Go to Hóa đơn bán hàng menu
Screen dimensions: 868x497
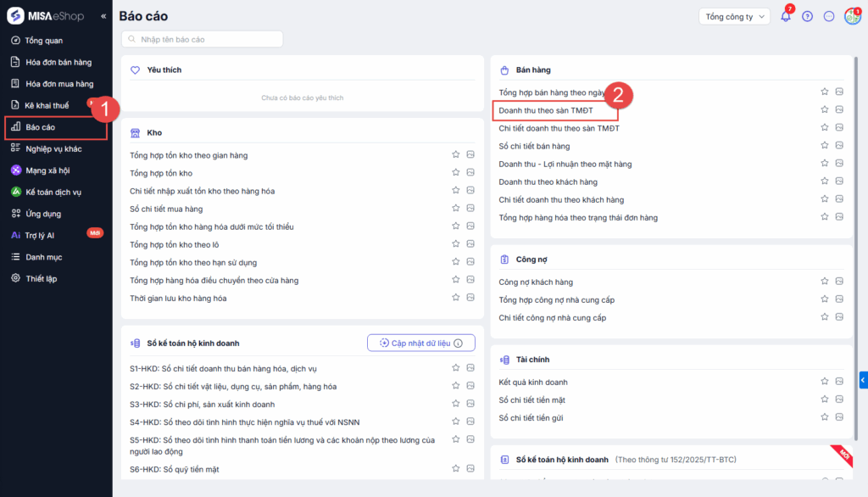point(58,62)
